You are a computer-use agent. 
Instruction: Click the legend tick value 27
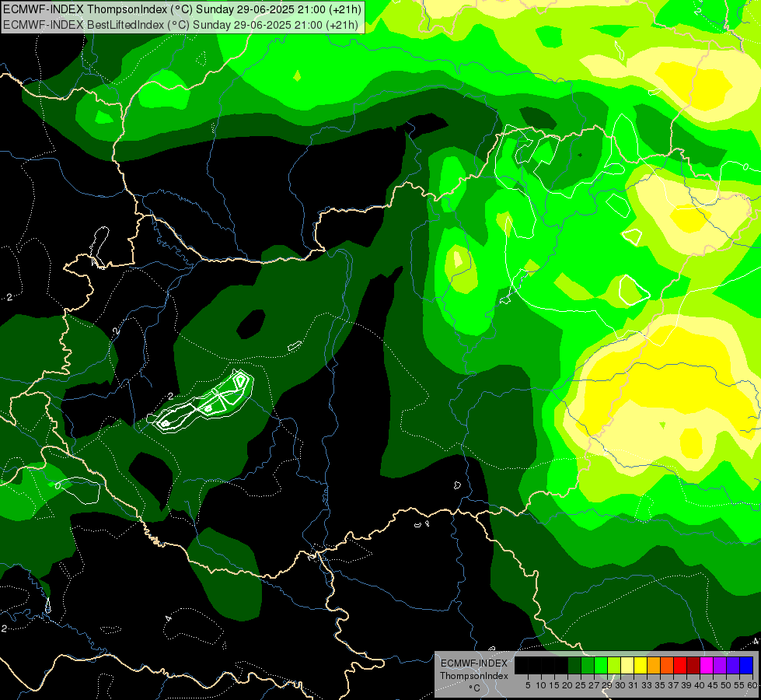point(594,685)
